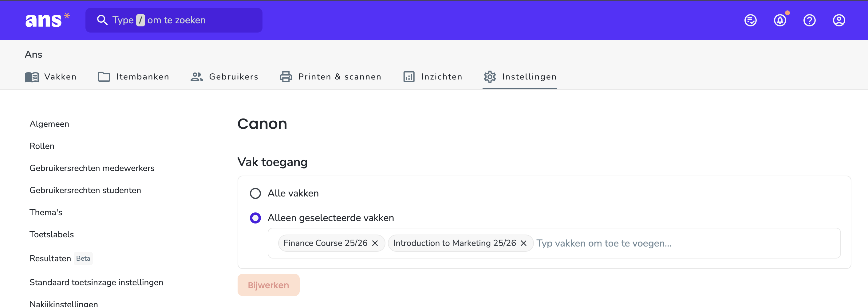This screenshot has width=868, height=307.
Task: Select Alleen geselecteerde vakken radio button
Action: pos(255,218)
